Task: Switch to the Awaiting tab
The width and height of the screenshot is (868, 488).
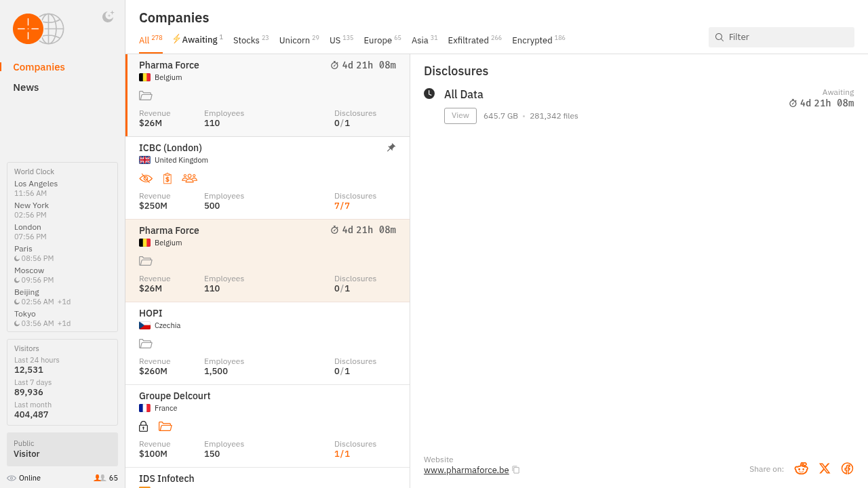Action: tap(197, 40)
